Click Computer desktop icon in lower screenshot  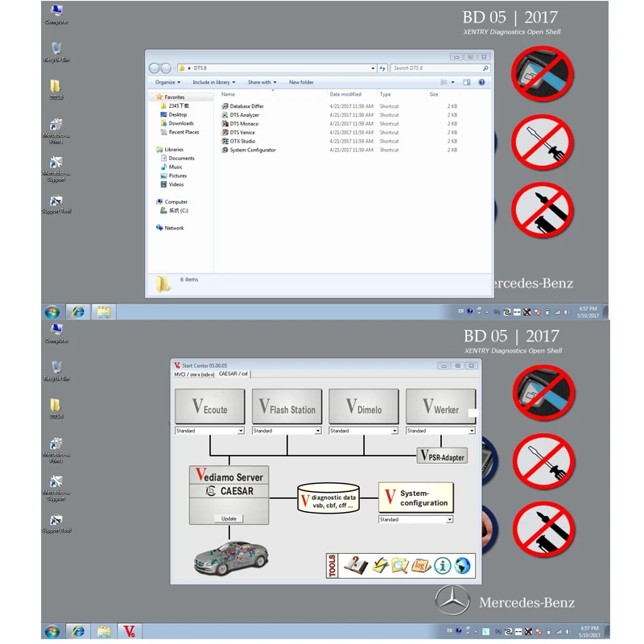pyautogui.click(x=56, y=333)
